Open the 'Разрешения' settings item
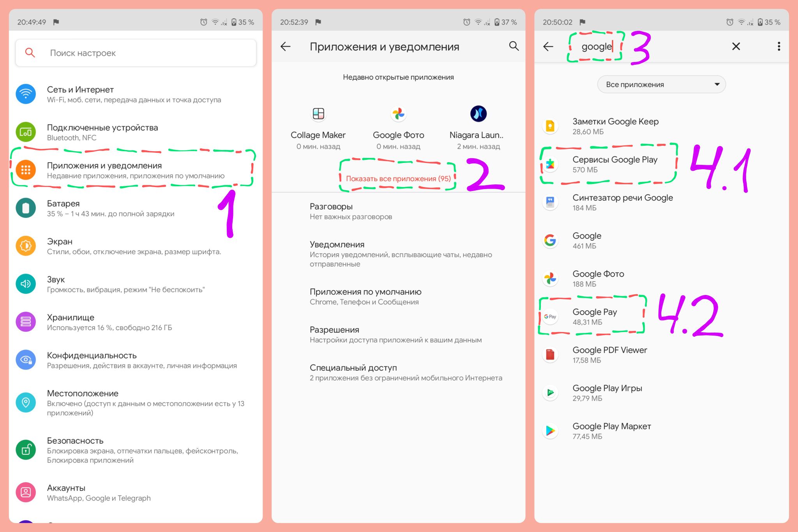Viewport: 798px width, 532px height. coord(398,334)
